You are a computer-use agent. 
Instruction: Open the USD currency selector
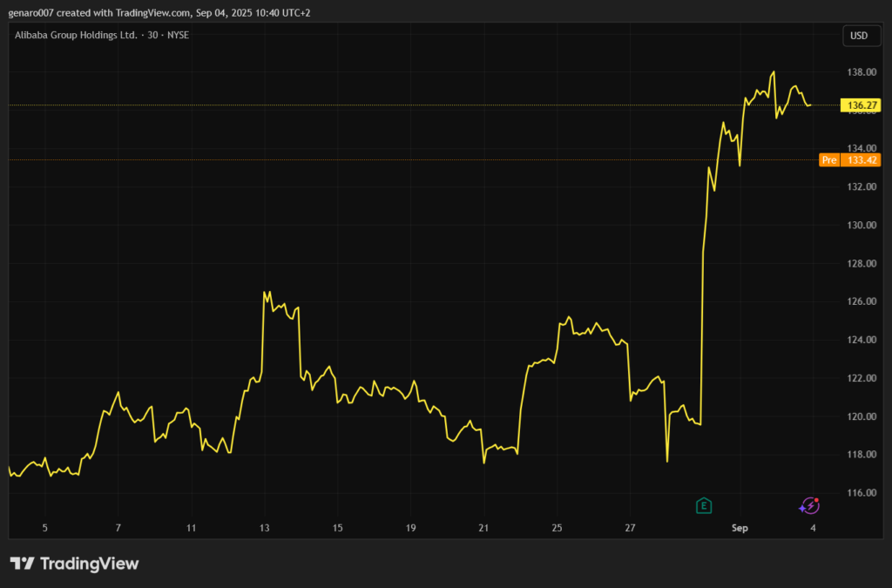(858, 36)
